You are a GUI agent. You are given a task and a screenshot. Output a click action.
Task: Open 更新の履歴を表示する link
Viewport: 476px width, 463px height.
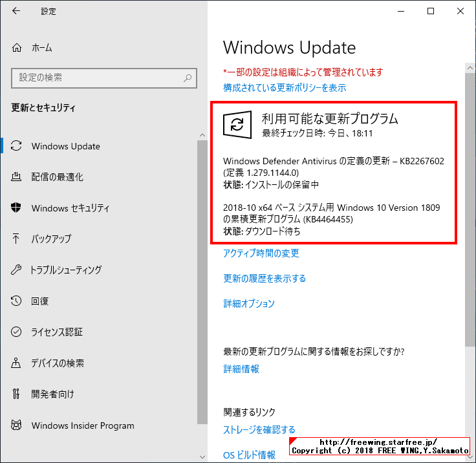point(265,279)
